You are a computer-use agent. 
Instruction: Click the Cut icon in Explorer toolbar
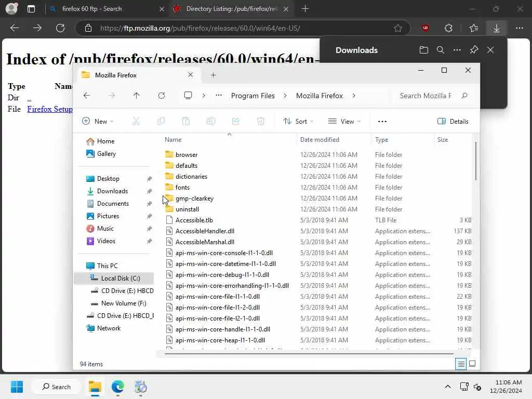[136, 121]
